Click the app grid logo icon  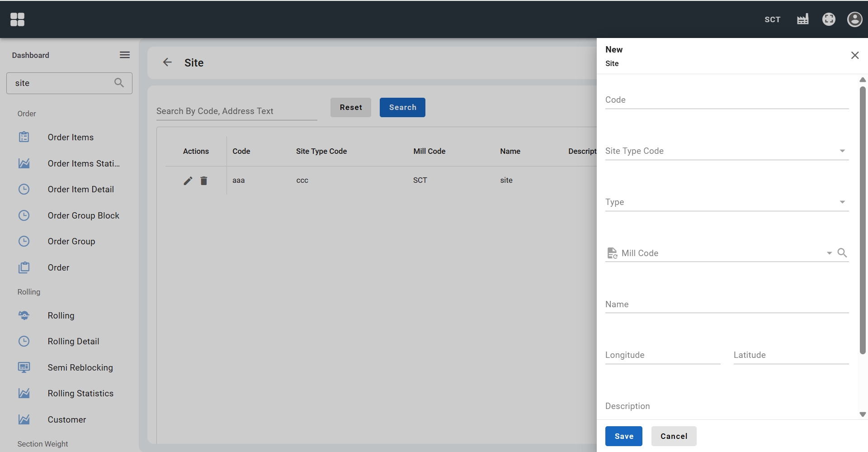click(17, 19)
